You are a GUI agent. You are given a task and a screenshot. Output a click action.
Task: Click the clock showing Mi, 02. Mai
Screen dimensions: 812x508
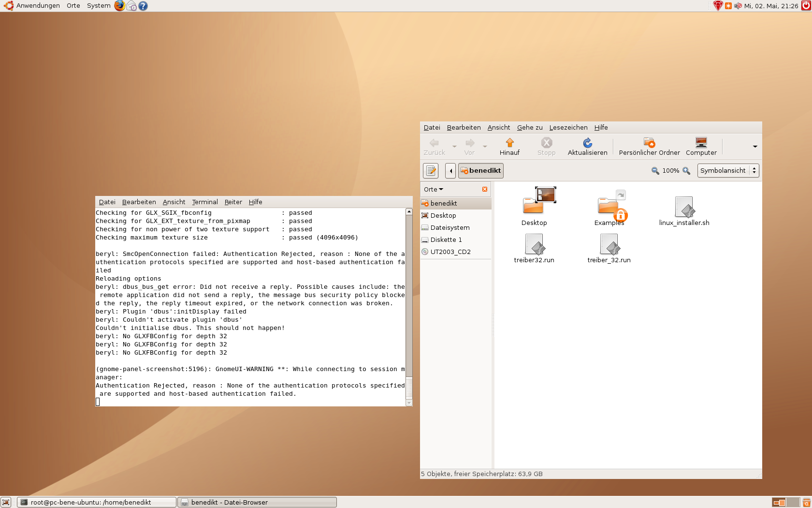[x=771, y=6]
